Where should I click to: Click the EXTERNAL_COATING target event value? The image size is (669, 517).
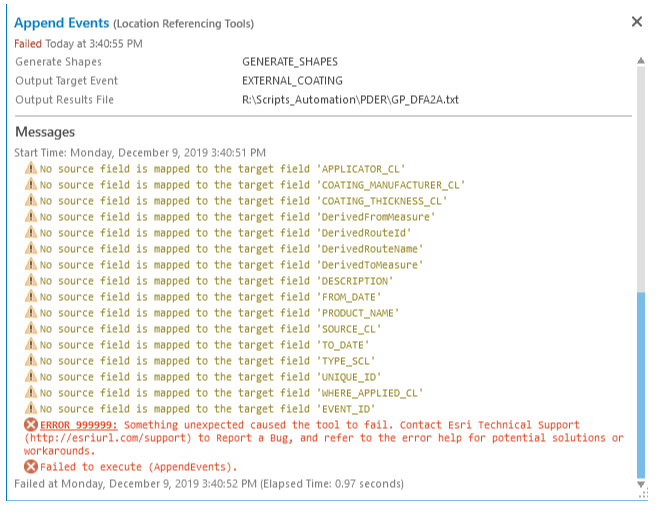(292, 81)
